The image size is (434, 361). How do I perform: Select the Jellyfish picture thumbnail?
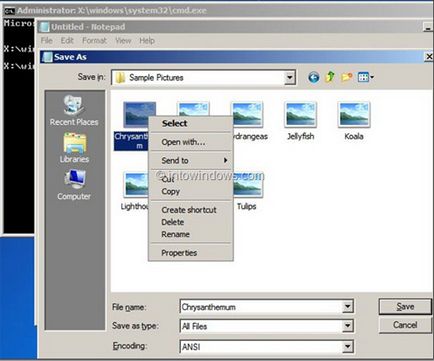tap(301, 115)
